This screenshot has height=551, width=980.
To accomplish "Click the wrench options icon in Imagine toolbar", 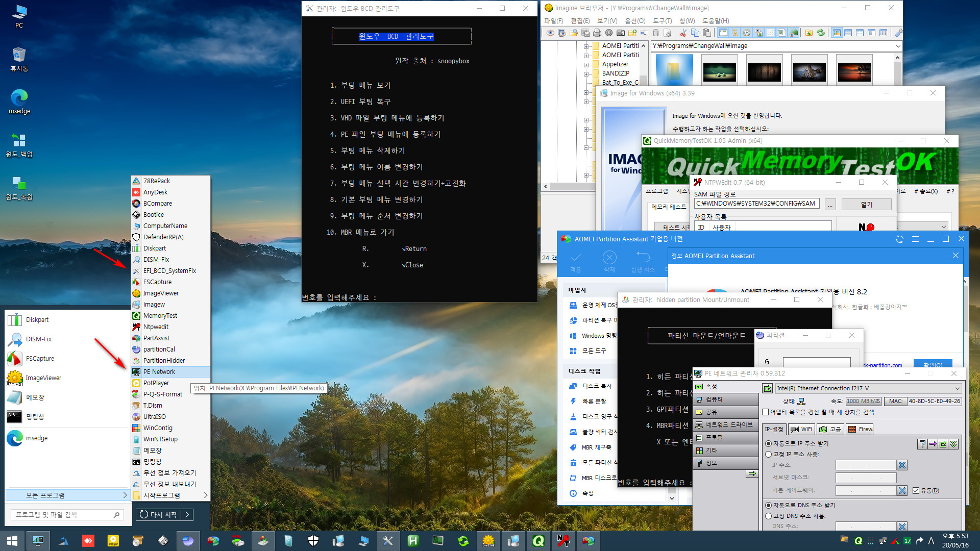I will coord(898,33).
